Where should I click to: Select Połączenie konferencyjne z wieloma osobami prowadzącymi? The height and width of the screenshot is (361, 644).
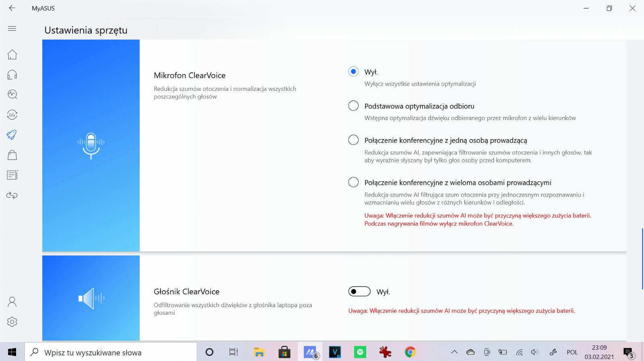click(x=353, y=182)
